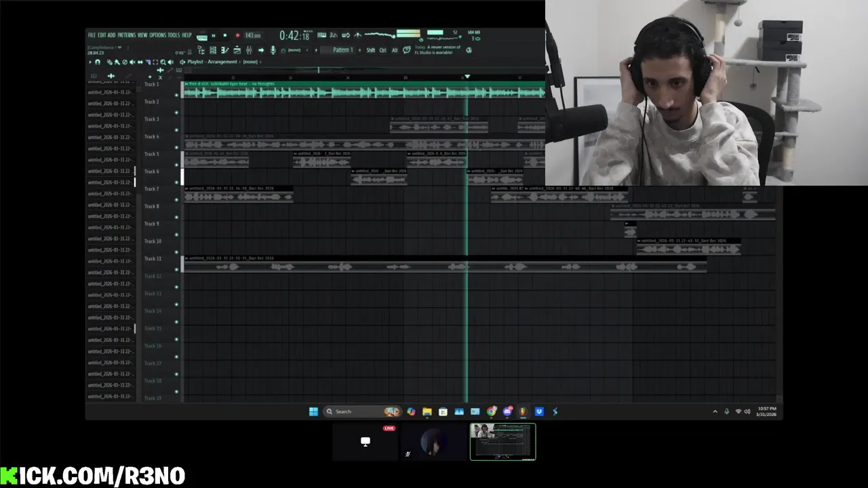Image resolution: width=868 pixels, height=488 pixels.
Task: Open the Mixer icon
Action: pyautogui.click(x=249, y=50)
